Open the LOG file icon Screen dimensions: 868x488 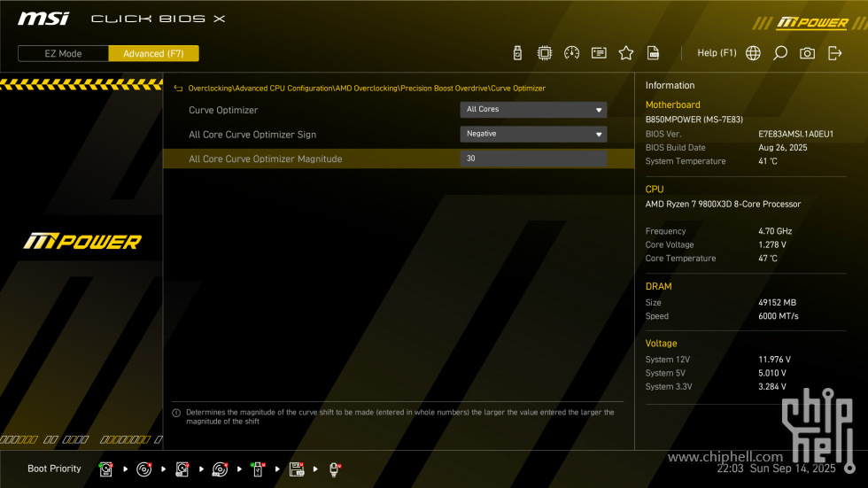click(654, 53)
